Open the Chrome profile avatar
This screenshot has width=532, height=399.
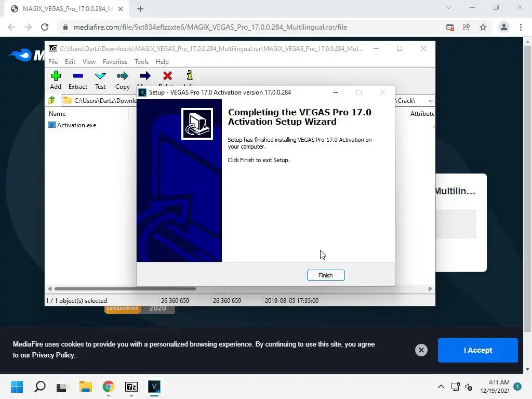coord(504,27)
